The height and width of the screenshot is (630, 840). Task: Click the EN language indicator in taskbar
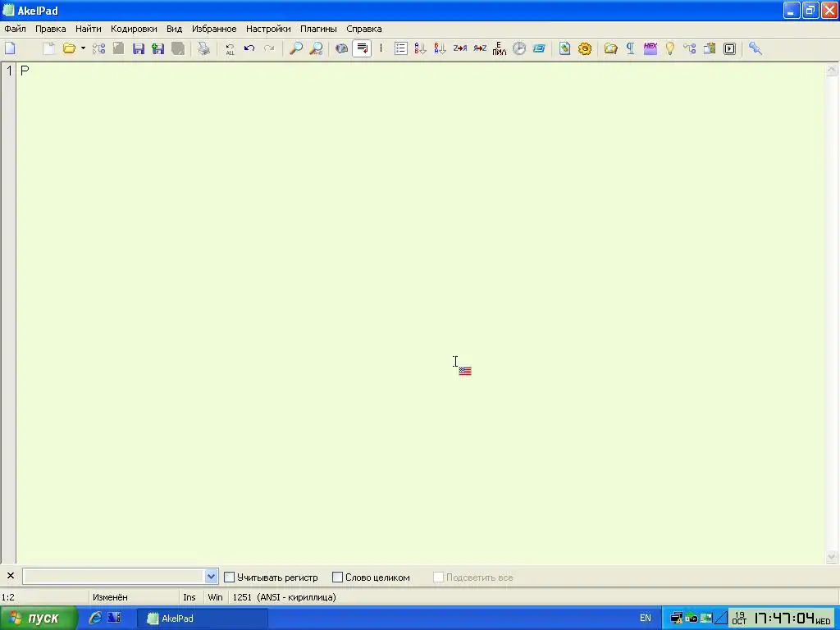(646, 619)
